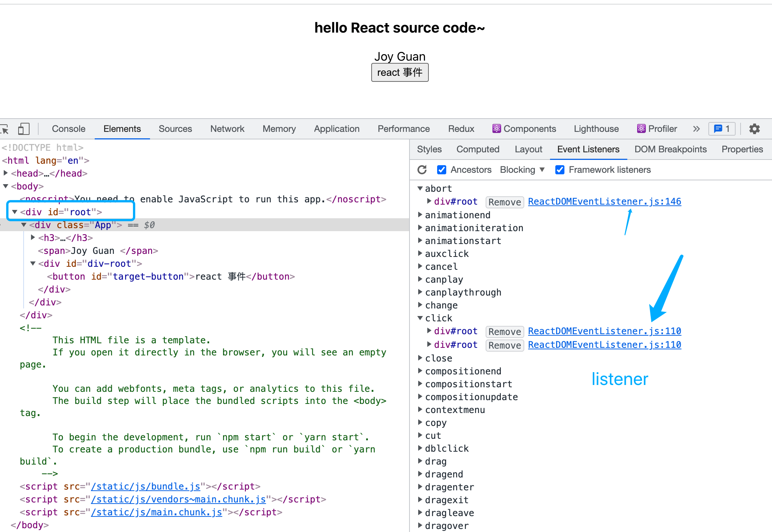772x532 pixels.
Task: Collapse the div id="div-root" node
Action: pos(33,263)
